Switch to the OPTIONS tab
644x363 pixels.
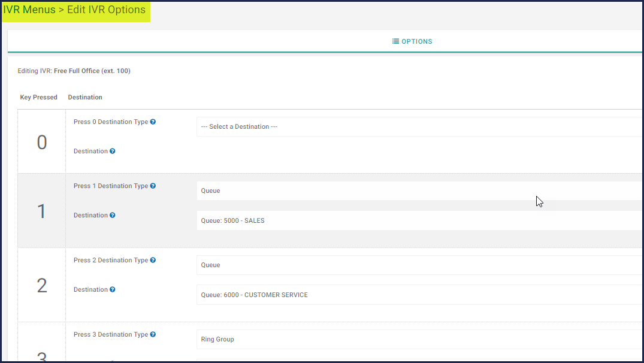(x=412, y=41)
